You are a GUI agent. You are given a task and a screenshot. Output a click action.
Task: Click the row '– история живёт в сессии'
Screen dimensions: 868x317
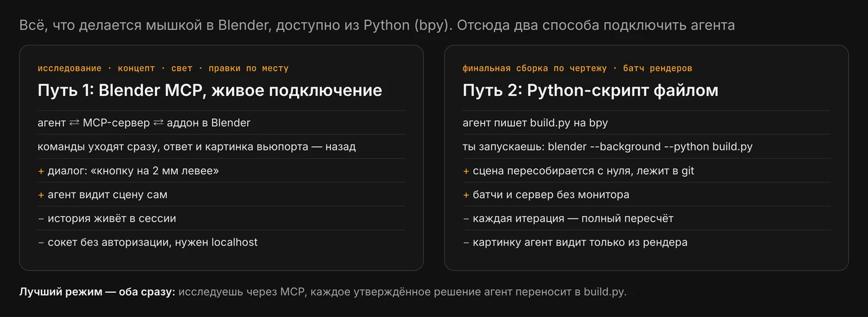click(x=221, y=219)
